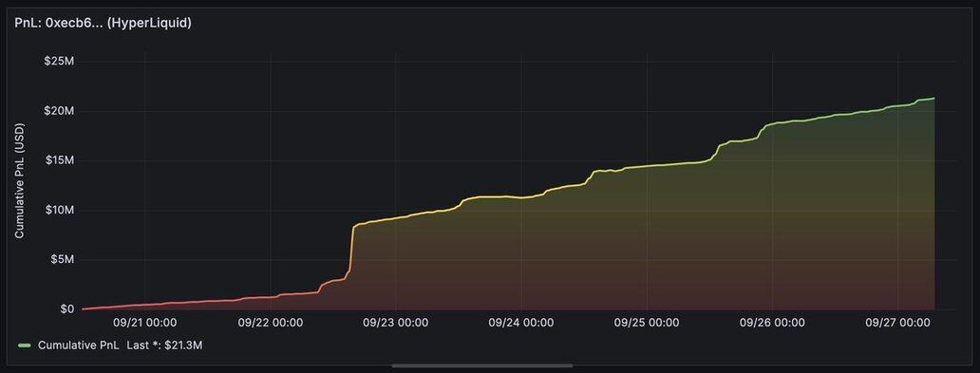980x373 pixels.
Task: Click the 09/25 00:00 x-axis label
Action: [647, 323]
